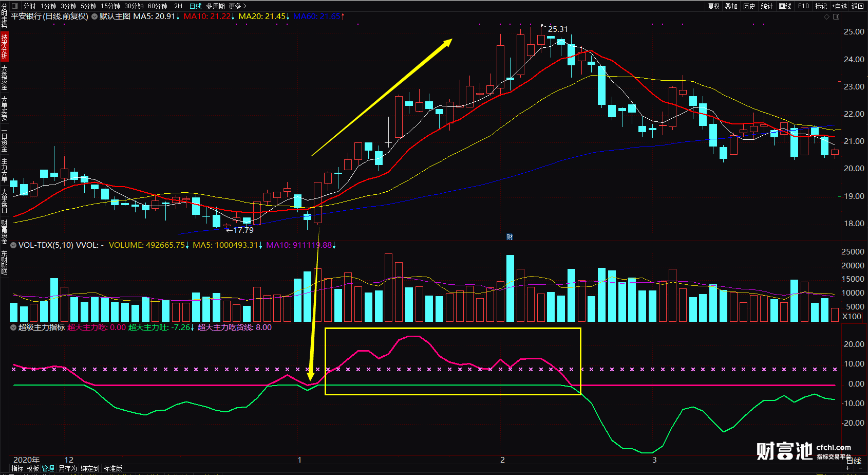Switch to 15分钟 timeframe
The height and width of the screenshot is (475, 868).
pos(110,6)
